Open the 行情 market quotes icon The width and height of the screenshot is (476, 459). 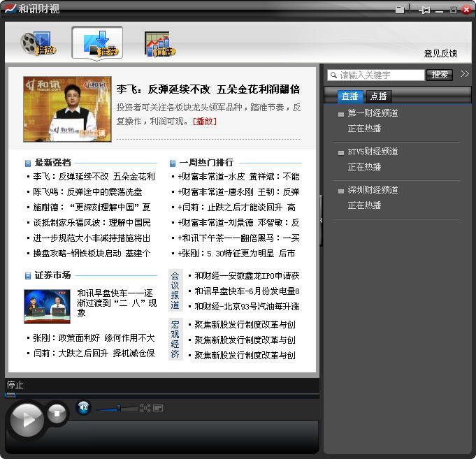[160, 44]
